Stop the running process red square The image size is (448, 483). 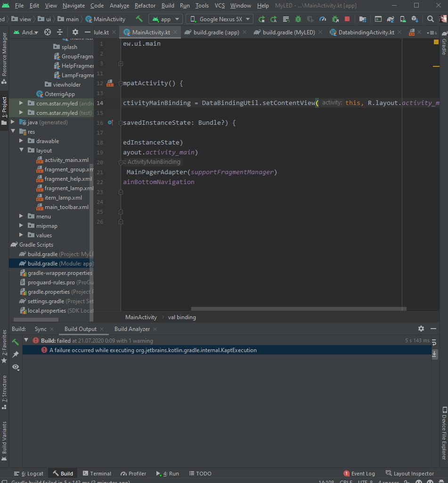click(x=347, y=19)
